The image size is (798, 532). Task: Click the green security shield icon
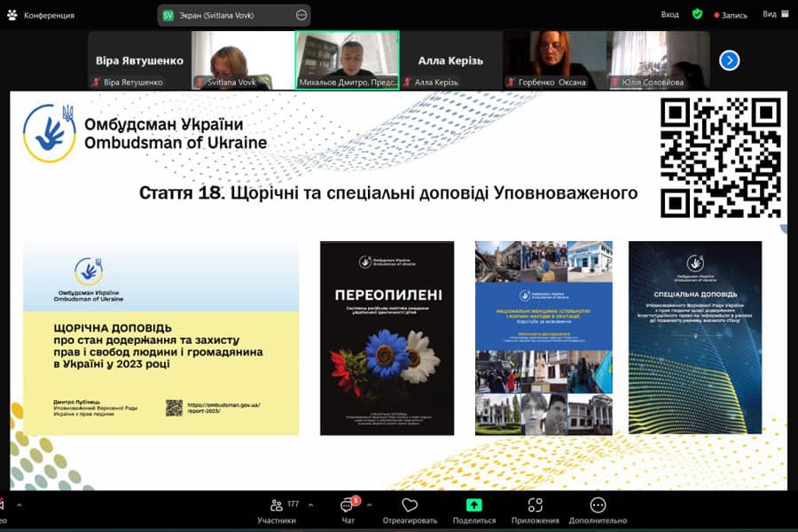click(697, 14)
